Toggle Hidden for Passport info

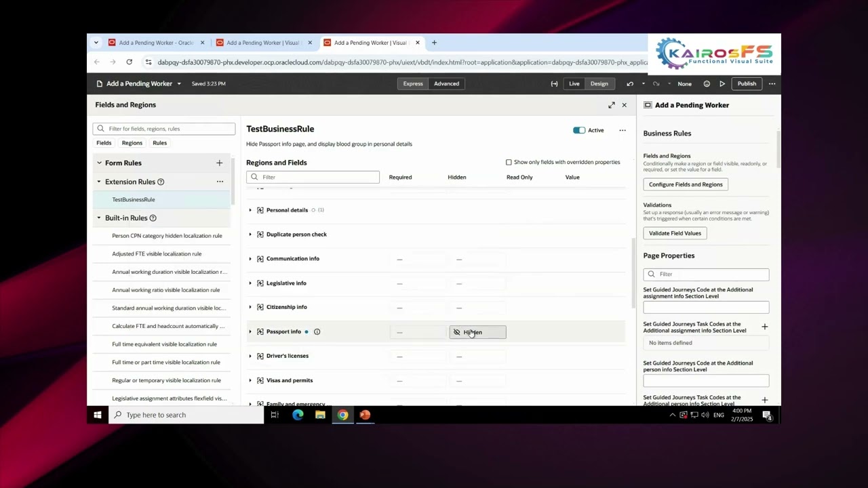477,332
